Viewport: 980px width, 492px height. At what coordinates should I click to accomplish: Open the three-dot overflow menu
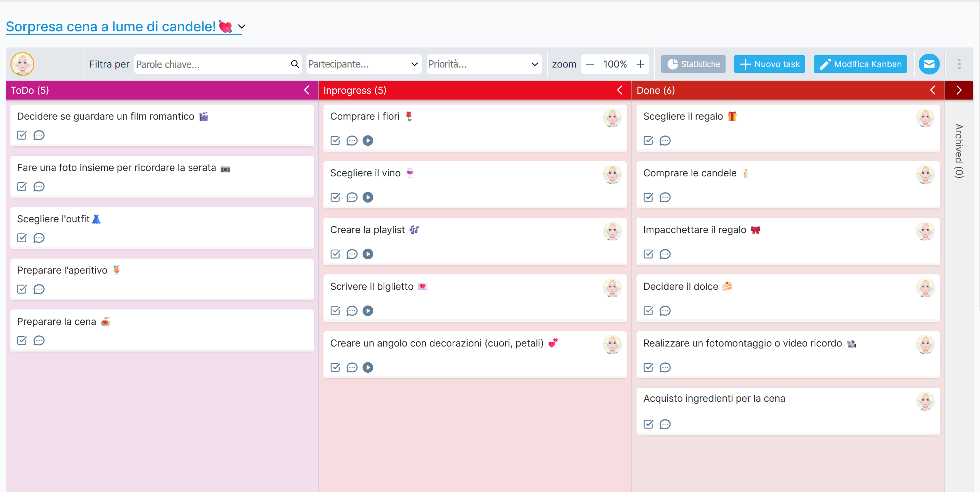960,64
